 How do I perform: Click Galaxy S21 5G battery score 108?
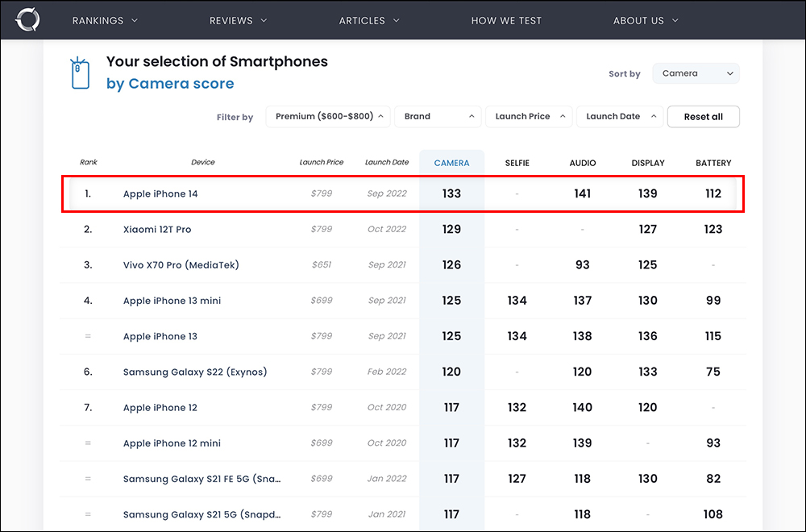click(713, 514)
